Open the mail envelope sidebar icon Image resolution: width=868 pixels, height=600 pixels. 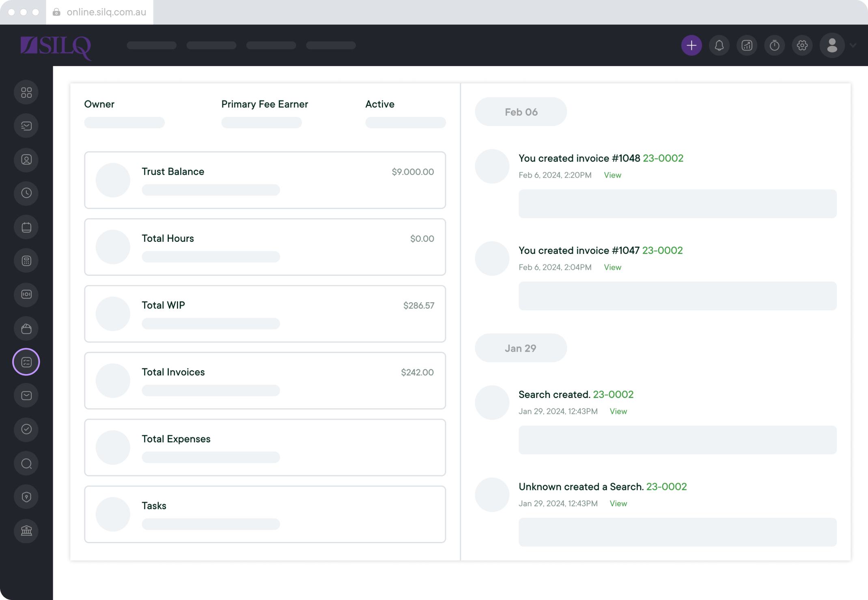(26, 396)
